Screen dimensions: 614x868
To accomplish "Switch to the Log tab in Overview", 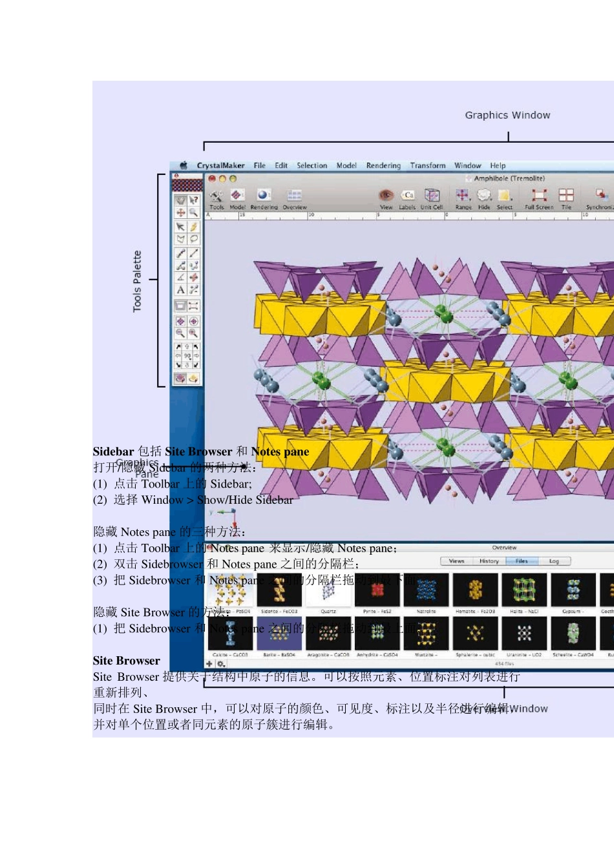I will pyautogui.click(x=554, y=561).
